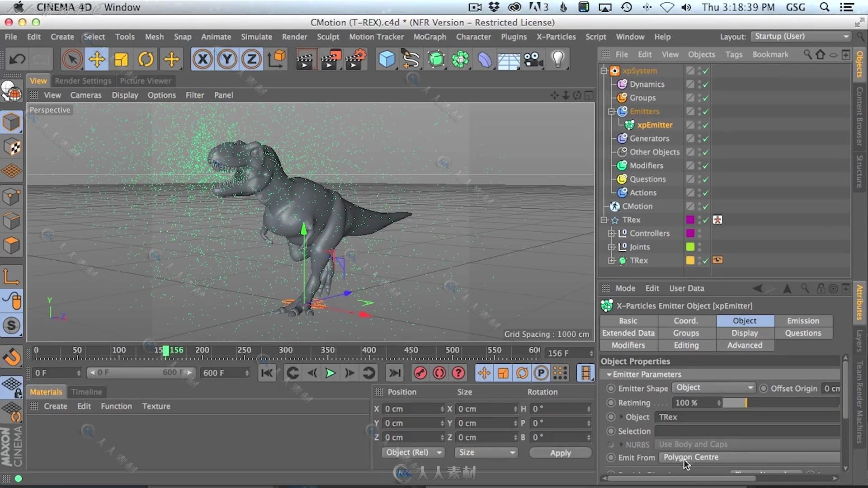This screenshot has height=488, width=868.
Task: Open the Emission attribute tab
Action: [x=803, y=320]
